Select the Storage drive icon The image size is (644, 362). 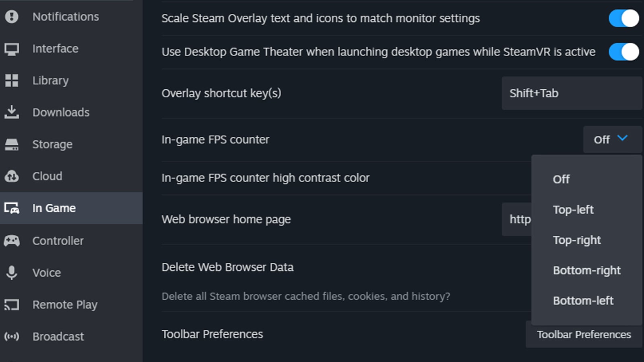pos(12,144)
